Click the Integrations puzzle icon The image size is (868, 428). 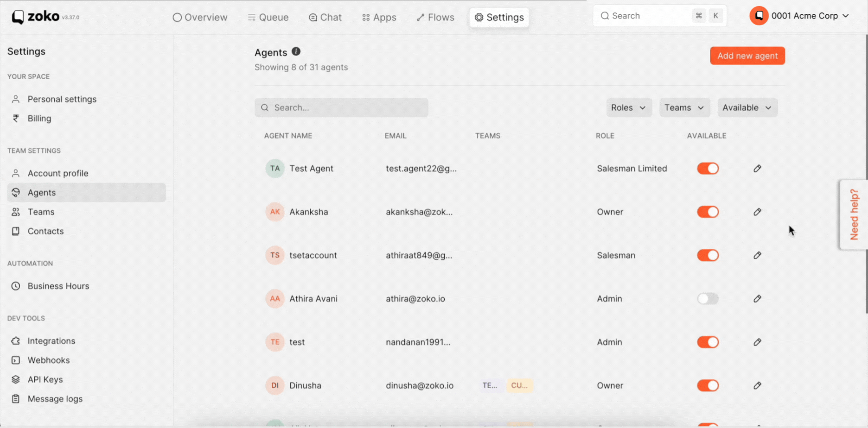[x=16, y=341]
